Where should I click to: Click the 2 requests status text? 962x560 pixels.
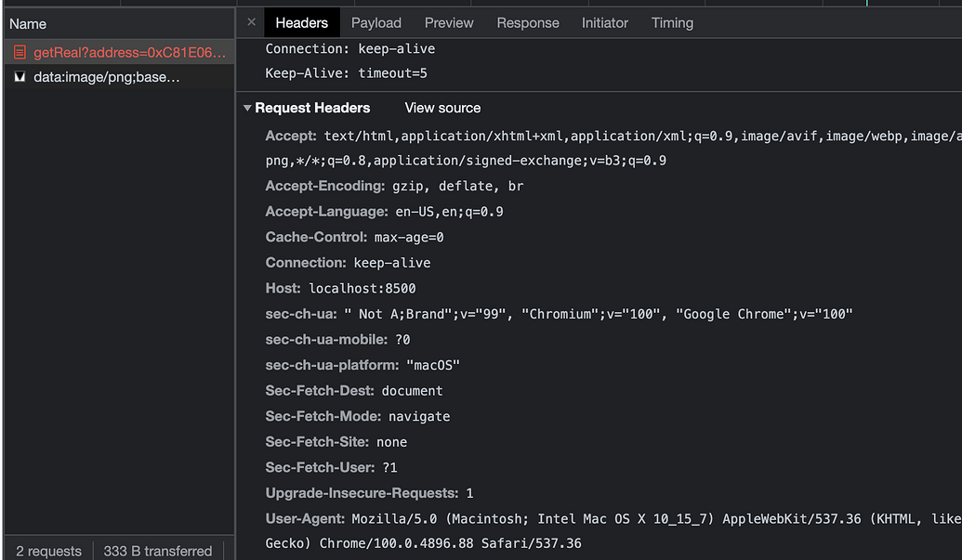(x=48, y=551)
